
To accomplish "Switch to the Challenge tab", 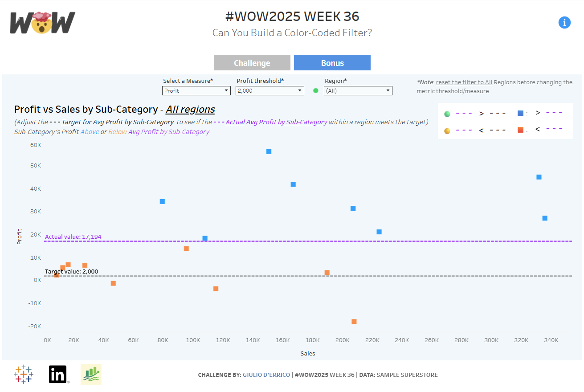I will tap(252, 63).
